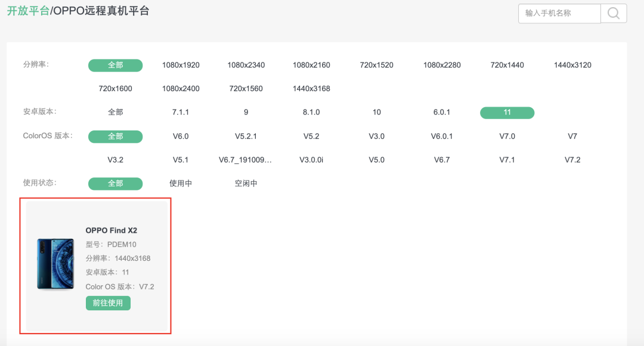Choose Android version 9
This screenshot has width=644, height=346.
pyautogui.click(x=246, y=113)
